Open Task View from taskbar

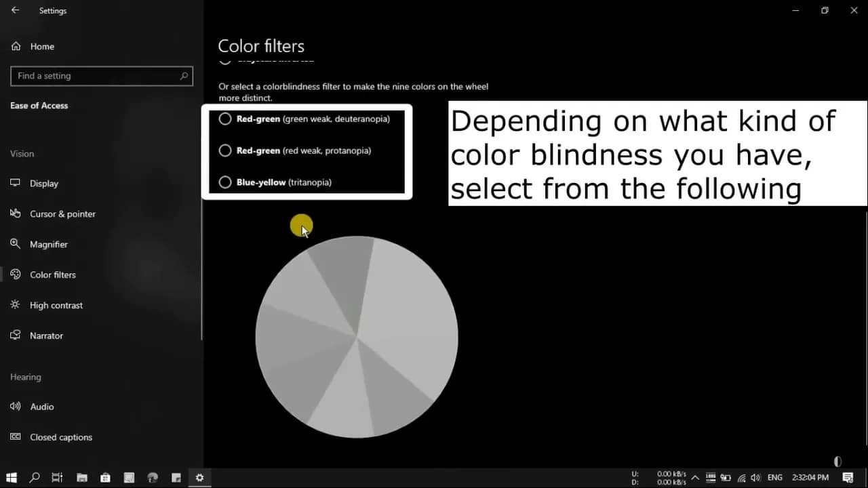(x=58, y=478)
